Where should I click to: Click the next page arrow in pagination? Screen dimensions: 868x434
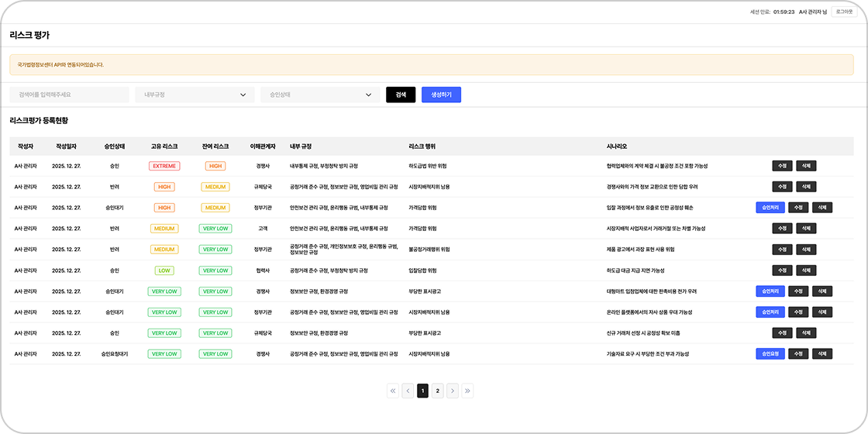pyautogui.click(x=453, y=391)
